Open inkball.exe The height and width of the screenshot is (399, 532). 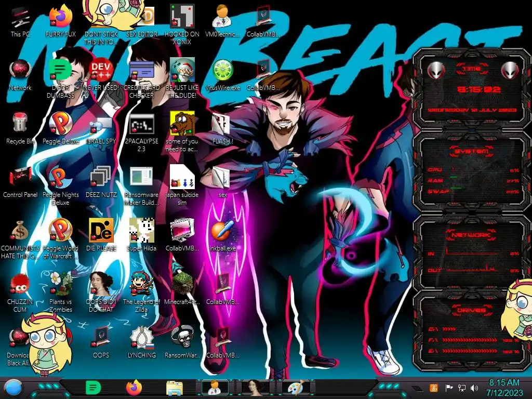point(222,235)
